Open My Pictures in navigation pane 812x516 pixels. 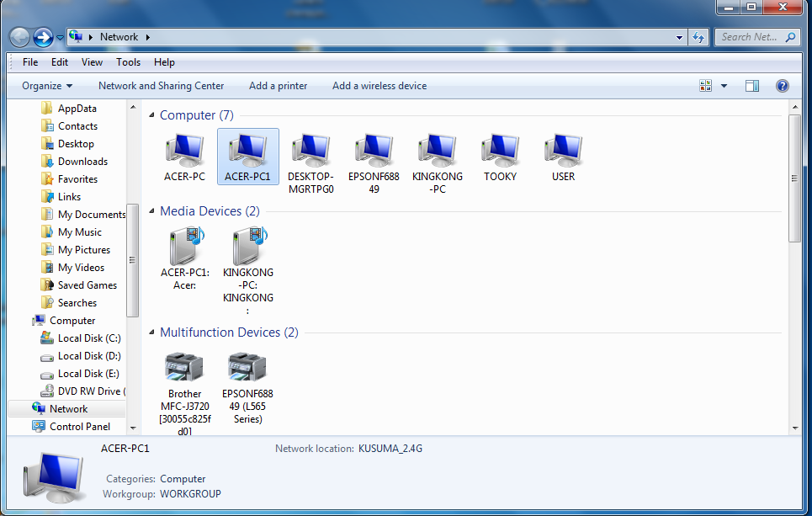coord(76,249)
